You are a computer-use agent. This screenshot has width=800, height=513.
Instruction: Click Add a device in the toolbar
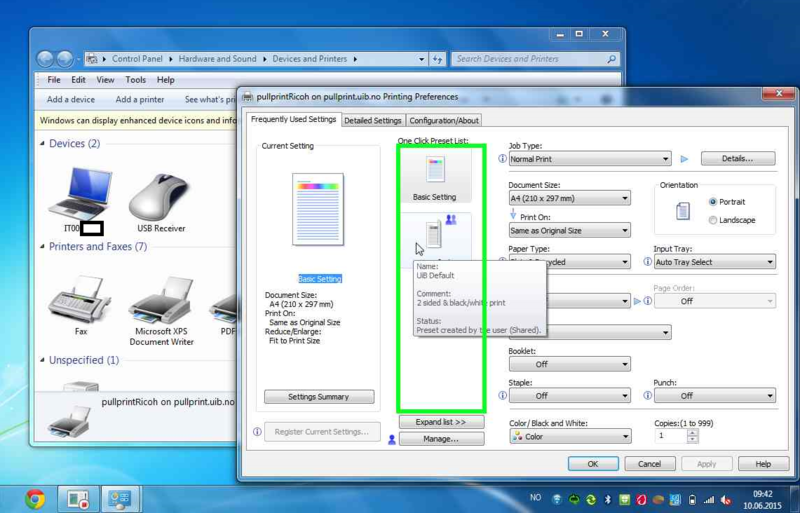pyautogui.click(x=71, y=100)
